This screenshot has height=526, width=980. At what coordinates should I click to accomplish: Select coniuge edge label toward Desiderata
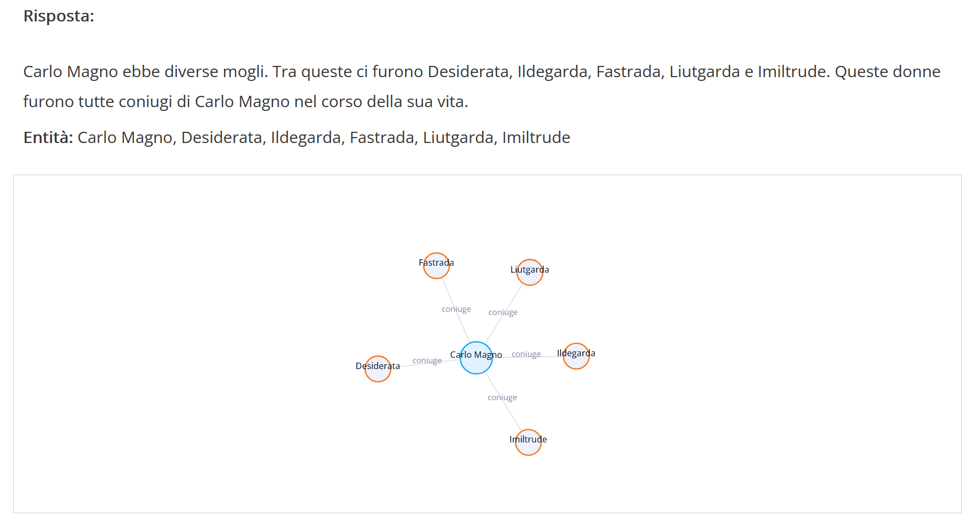point(427,360)
